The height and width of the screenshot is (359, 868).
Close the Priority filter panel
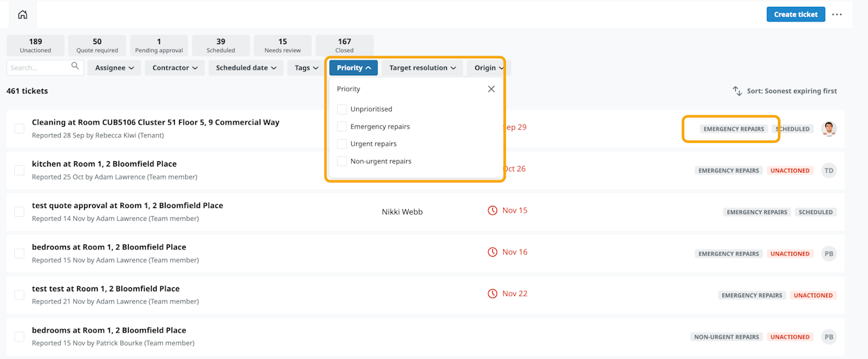pos(492,89)
